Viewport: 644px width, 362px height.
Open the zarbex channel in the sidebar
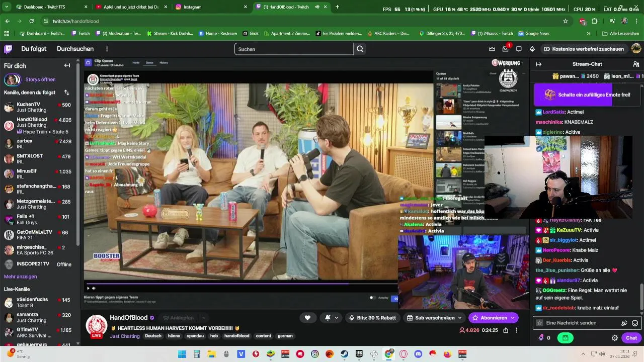point(38,144)
